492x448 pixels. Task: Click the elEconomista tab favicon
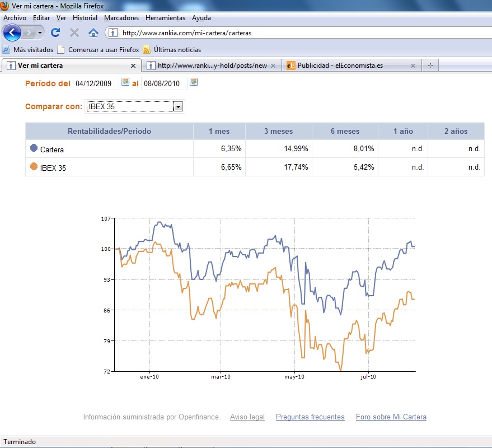[x=291, y=66]
